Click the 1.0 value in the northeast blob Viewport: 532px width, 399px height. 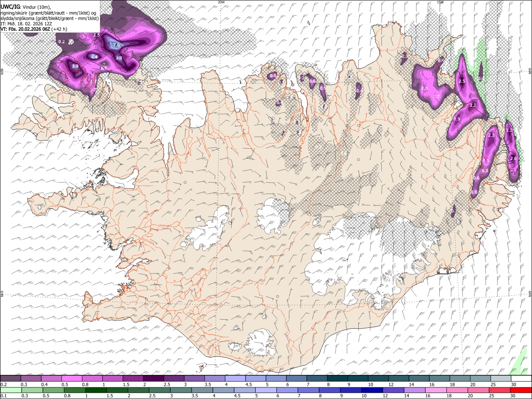point(424,89)
